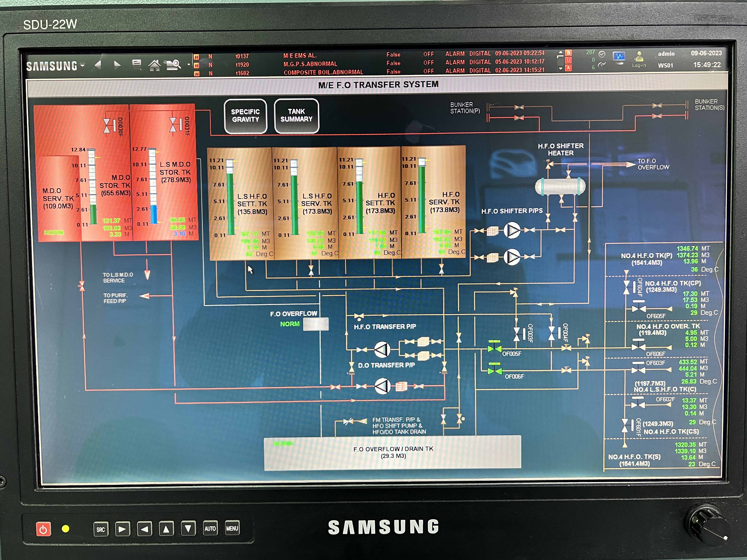
Task: Open the SPECIFIC GRAVITY page
Action: 245,116
